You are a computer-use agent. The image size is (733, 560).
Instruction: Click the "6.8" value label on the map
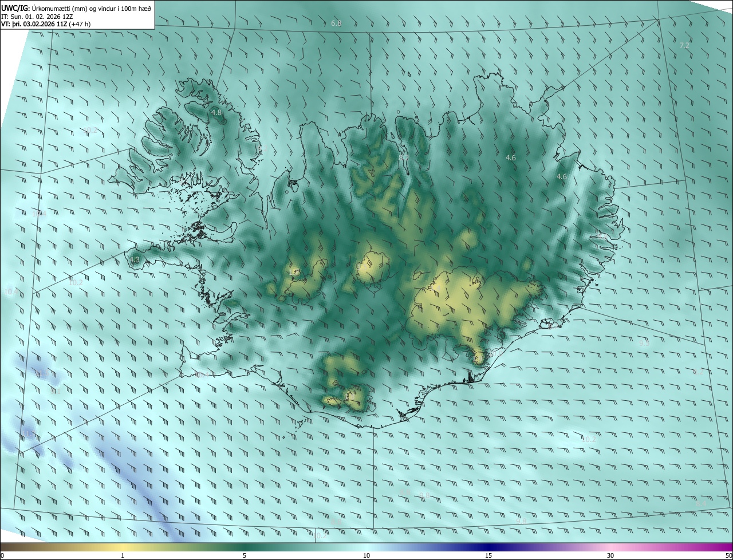(x=336, y=23)
